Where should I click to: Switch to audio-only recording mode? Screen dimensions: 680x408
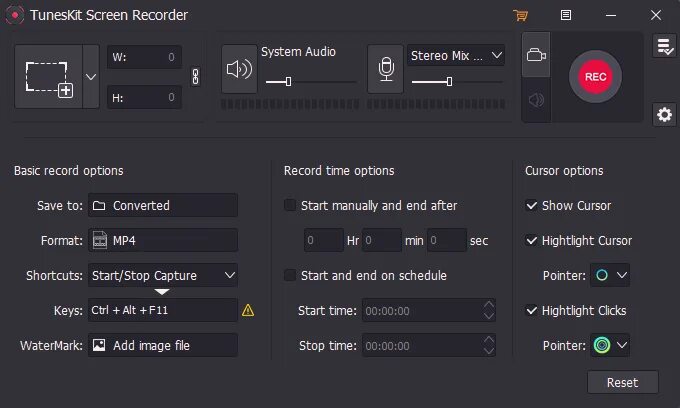[x=536, y=100]
